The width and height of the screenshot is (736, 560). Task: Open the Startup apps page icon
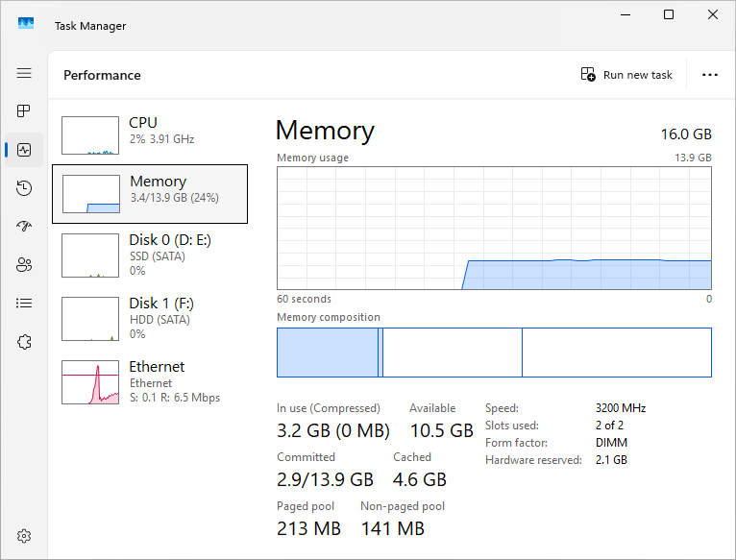(x=24, y=227)
